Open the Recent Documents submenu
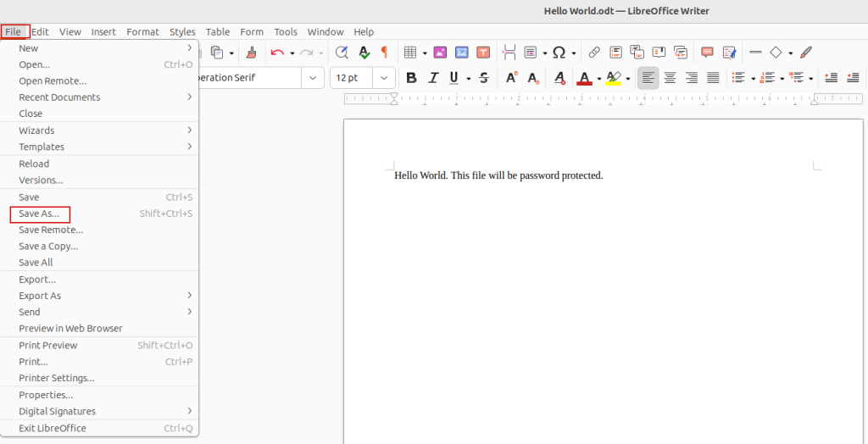Screen dimensions: 868x444 [x=100, y=97]
